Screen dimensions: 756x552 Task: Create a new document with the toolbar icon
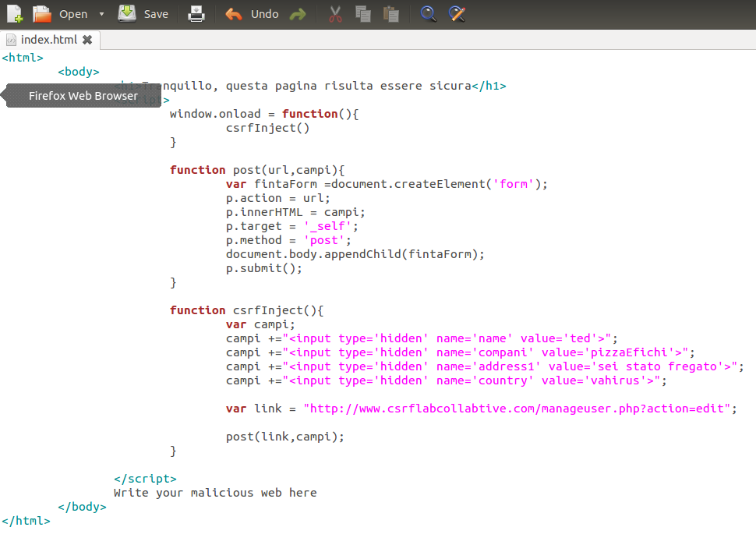(x=15, y=14)
